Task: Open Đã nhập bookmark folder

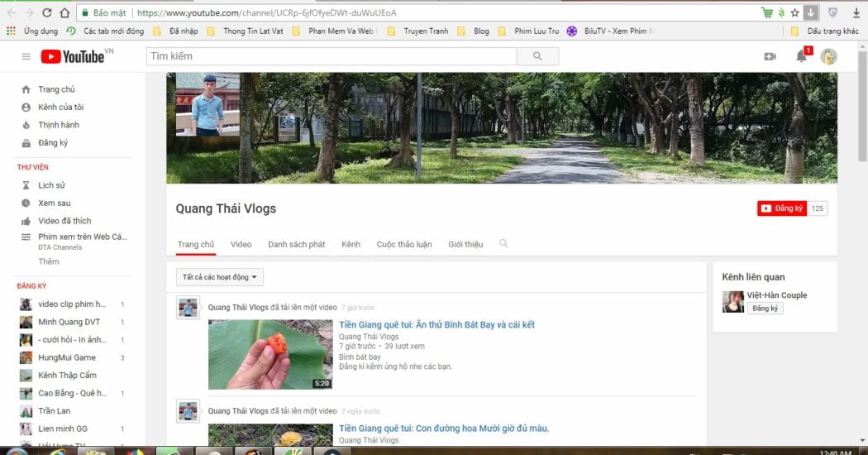Action: click(x=175, y=31)
